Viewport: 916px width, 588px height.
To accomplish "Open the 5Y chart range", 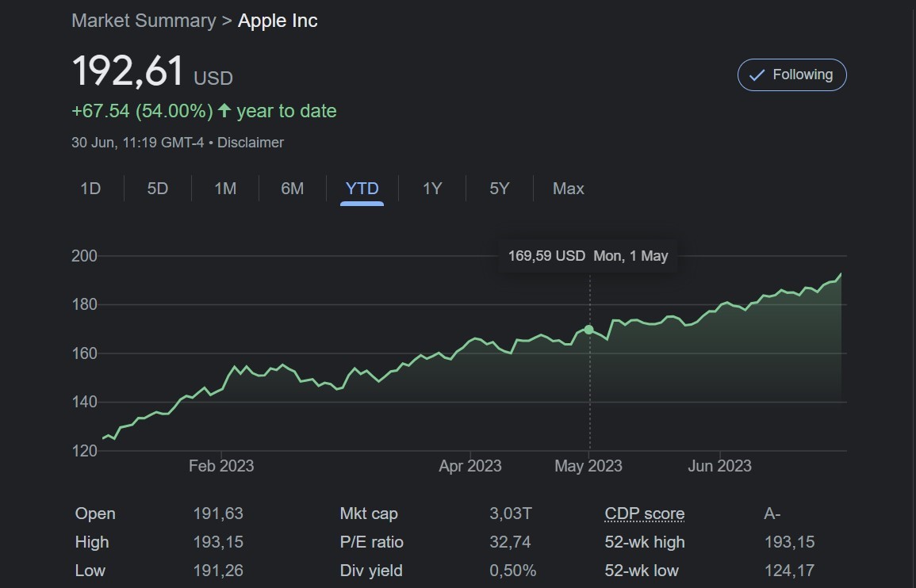I will click(500, 189).
